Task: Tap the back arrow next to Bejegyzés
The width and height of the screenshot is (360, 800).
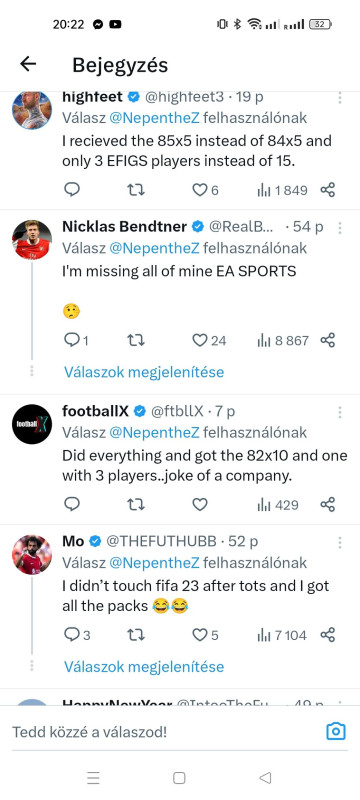Action: pos(28,64)
